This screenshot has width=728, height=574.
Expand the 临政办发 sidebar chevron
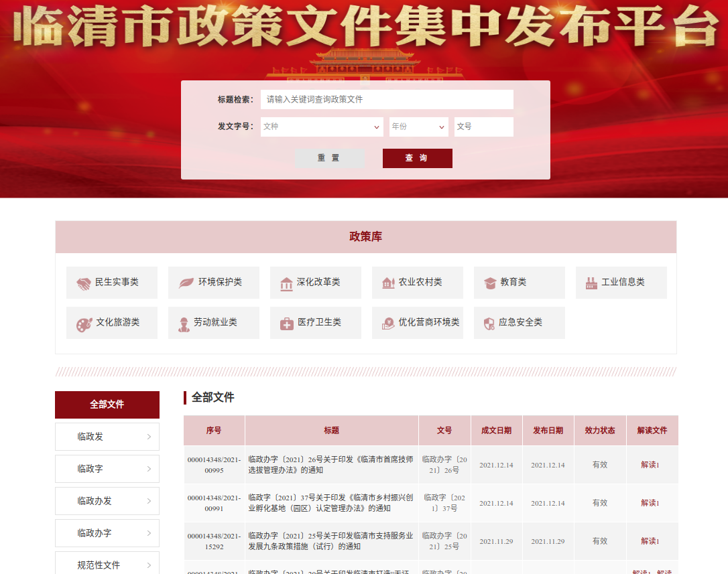coord(149,501)
